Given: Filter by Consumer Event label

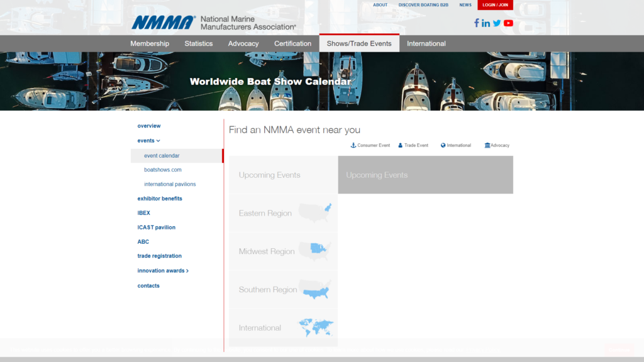Looking at the screenshot, I should (374, 145).
